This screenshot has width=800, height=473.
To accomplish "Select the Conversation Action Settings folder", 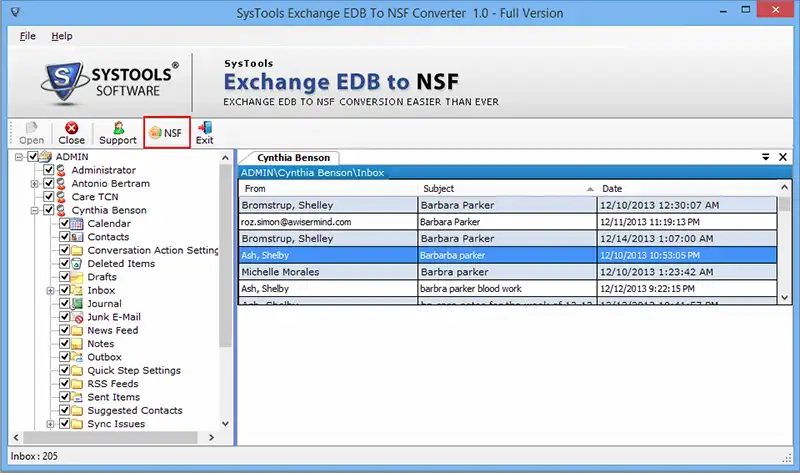I will 153,250.
